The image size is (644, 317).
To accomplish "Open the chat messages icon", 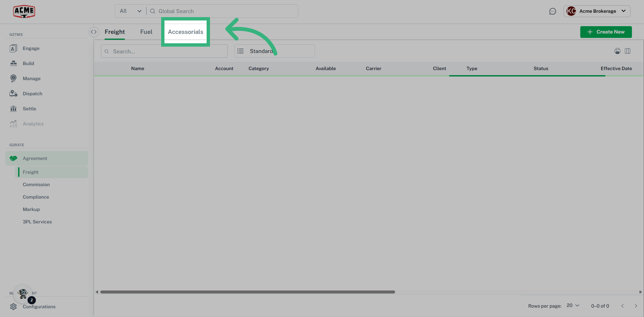I will (553, 11).
